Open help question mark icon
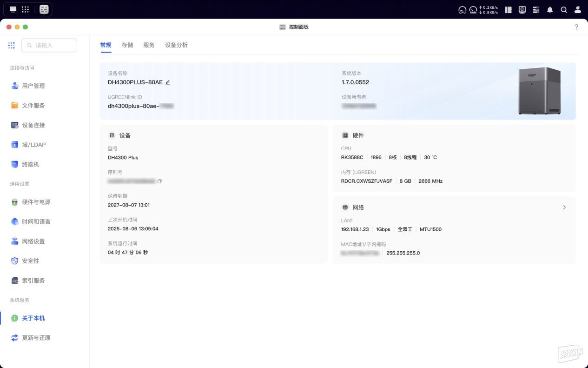This screenshot has height=368, width=588. tap(576, 27)
